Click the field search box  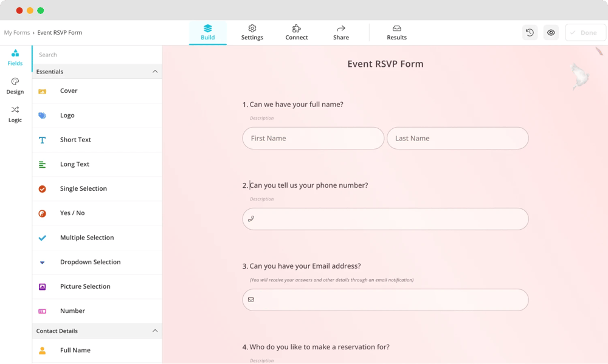click(x=97, y=54)
